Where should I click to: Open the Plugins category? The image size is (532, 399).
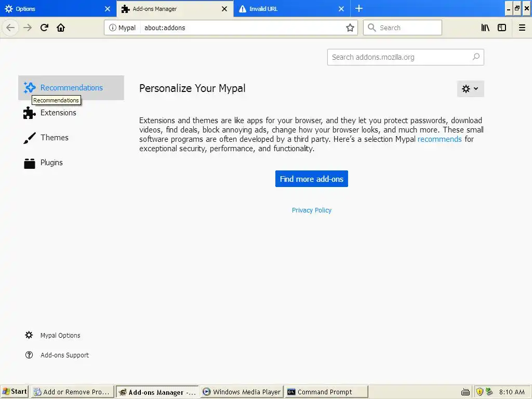[71, 163]
